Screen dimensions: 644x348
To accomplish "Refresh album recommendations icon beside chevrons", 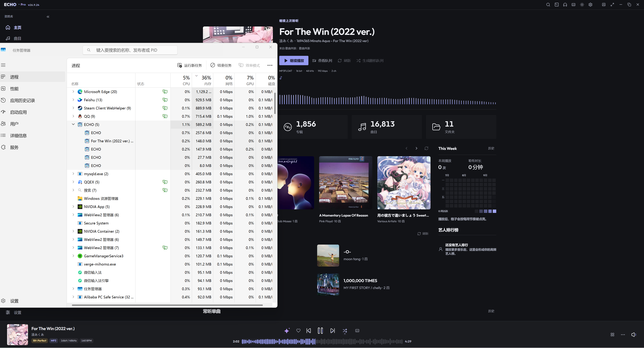I will [x=426, y=148].
